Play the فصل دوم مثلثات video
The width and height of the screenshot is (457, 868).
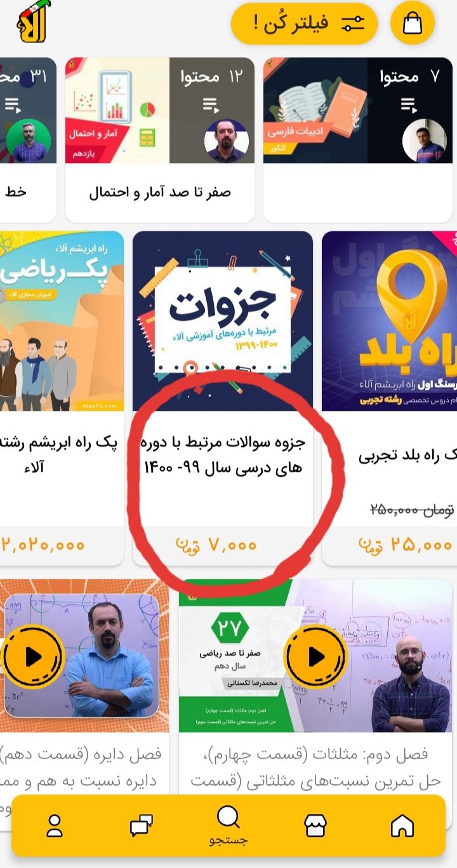tap(316, 657)
